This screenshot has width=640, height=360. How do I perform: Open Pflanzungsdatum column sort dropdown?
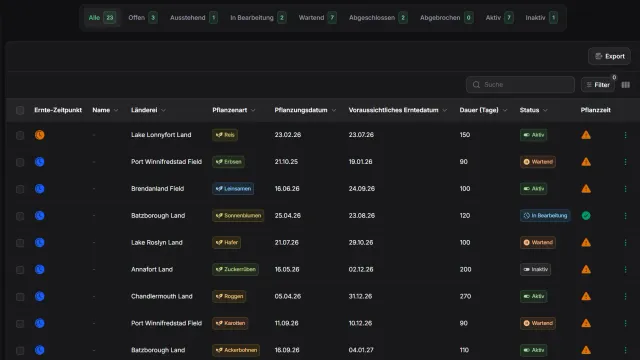tap(333, 110)
